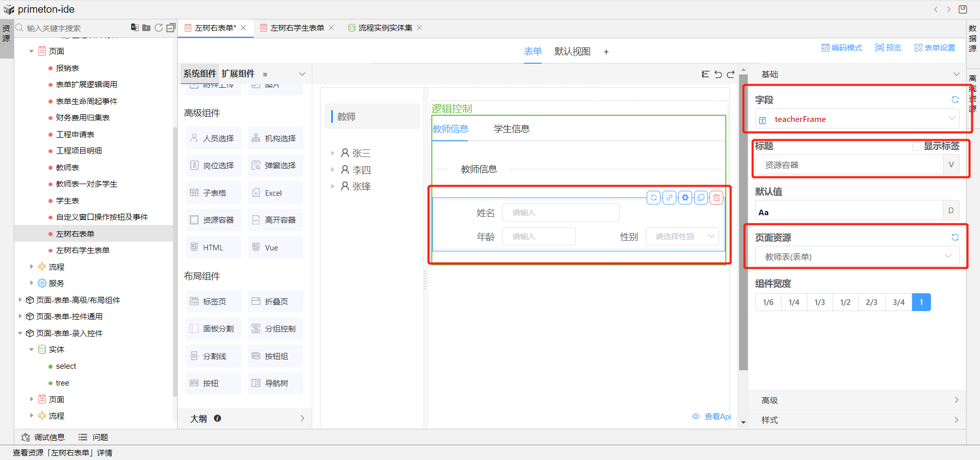Click the undo arrow in canvas toolbar

[718, 74]
